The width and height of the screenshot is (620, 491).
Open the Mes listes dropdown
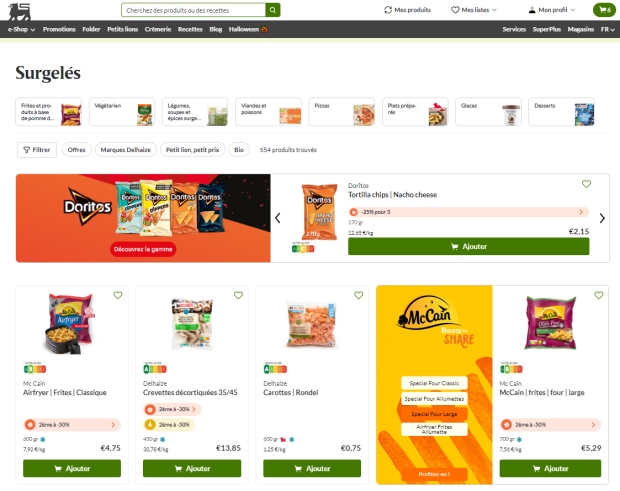pyautogui.click(x=474, y=10)
